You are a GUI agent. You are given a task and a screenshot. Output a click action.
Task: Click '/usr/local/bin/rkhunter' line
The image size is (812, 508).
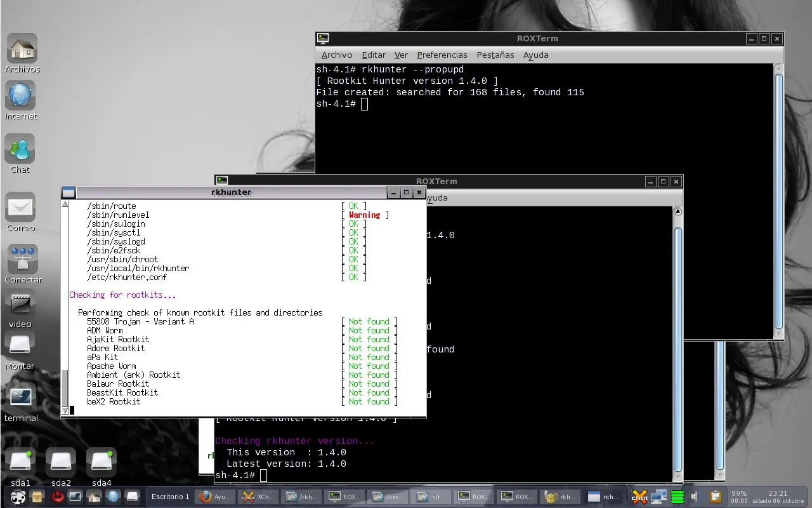point(138,269)
